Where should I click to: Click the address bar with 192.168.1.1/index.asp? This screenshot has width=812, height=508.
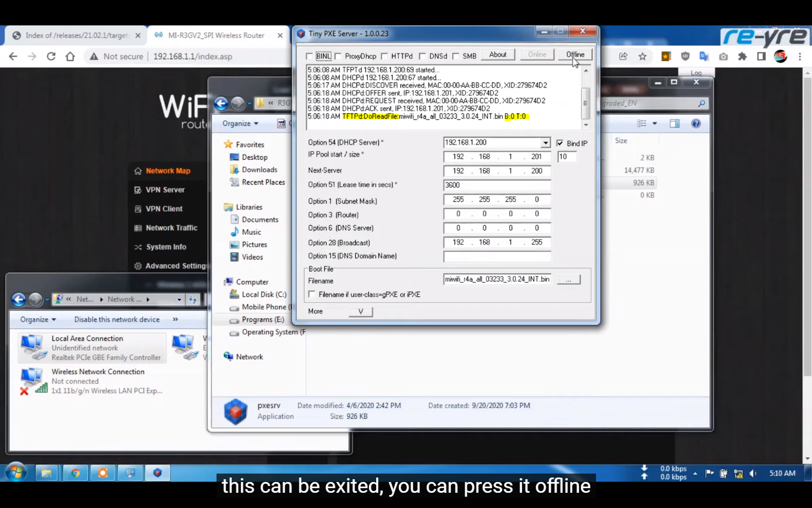(x=193, y=56)
